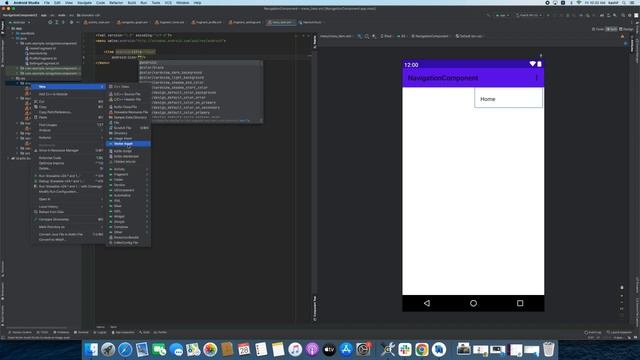Switch to the fragment_home.xml tab

click(170, 22)
